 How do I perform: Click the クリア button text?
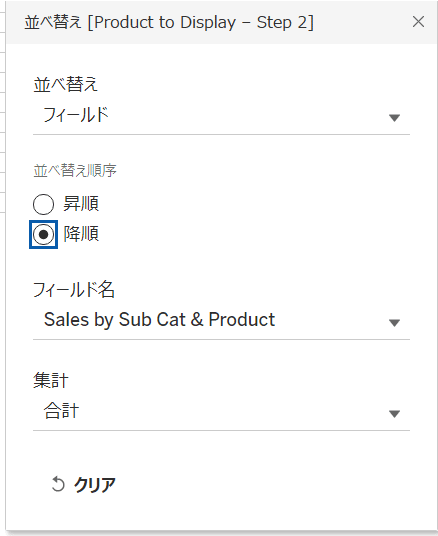95,485
